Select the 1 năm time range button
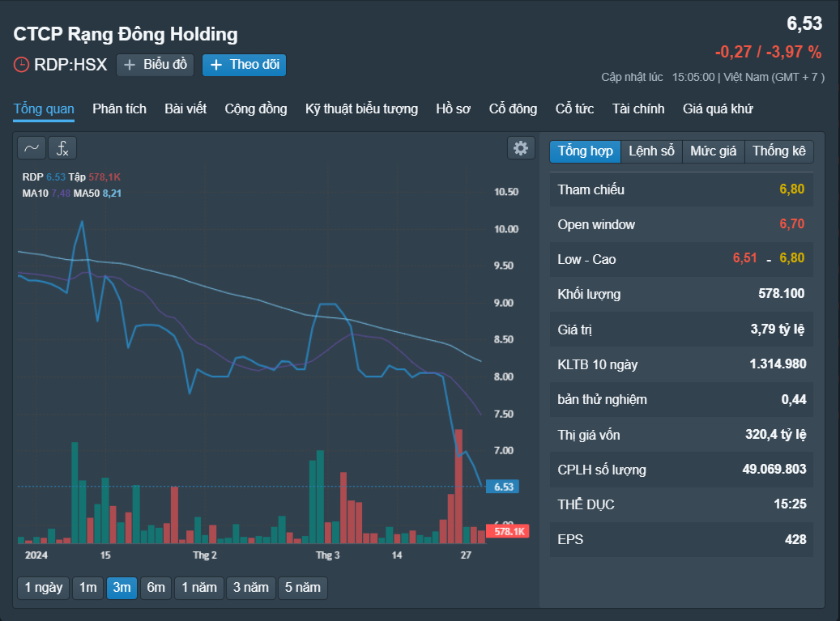The width and height of the screenshot is (840, 621). (198, 588)
